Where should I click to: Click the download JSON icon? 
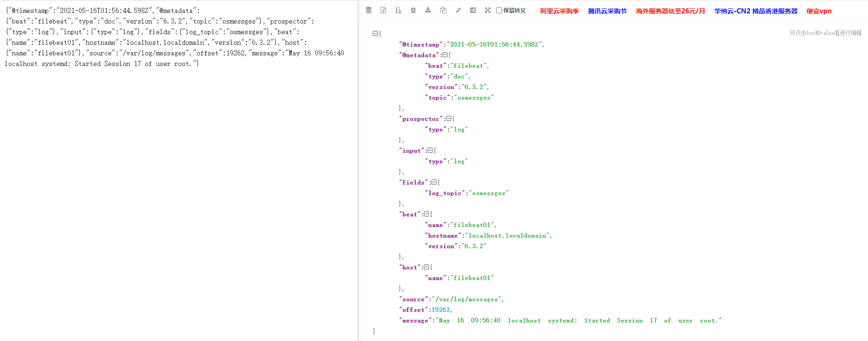click(428, 10)
